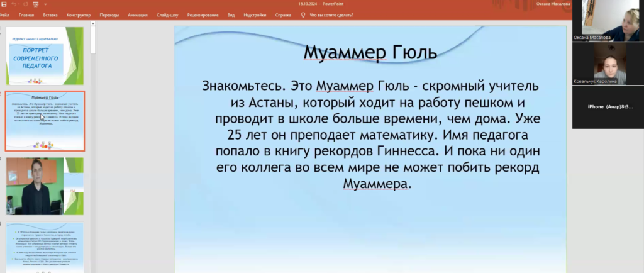Click Оксана Масалова's video tile
This screenshot has height=273, width=644.
click(608, 21)
